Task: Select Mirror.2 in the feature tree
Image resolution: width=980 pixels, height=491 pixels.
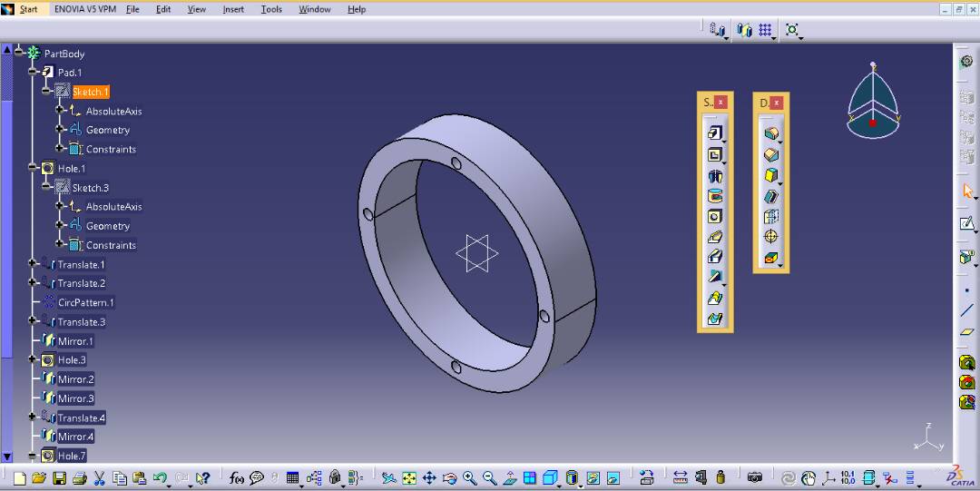Action: [75, 379]
